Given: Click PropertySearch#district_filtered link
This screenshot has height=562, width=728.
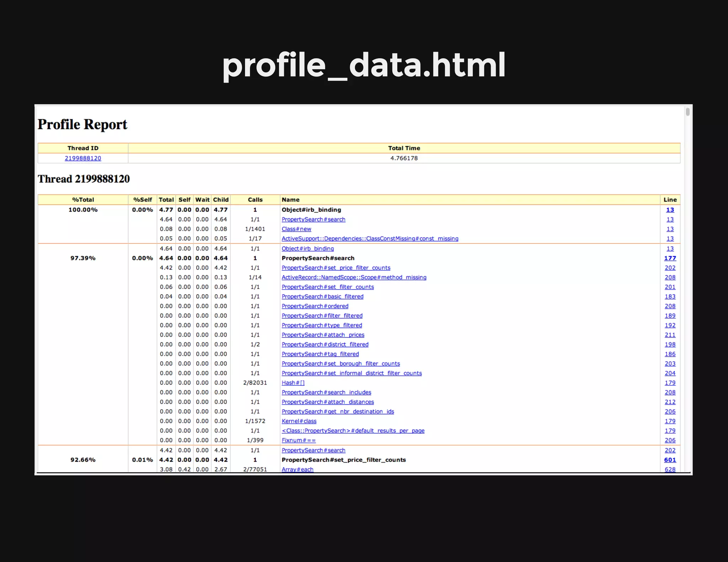Looking at the screenshot, I should (325, 345).
